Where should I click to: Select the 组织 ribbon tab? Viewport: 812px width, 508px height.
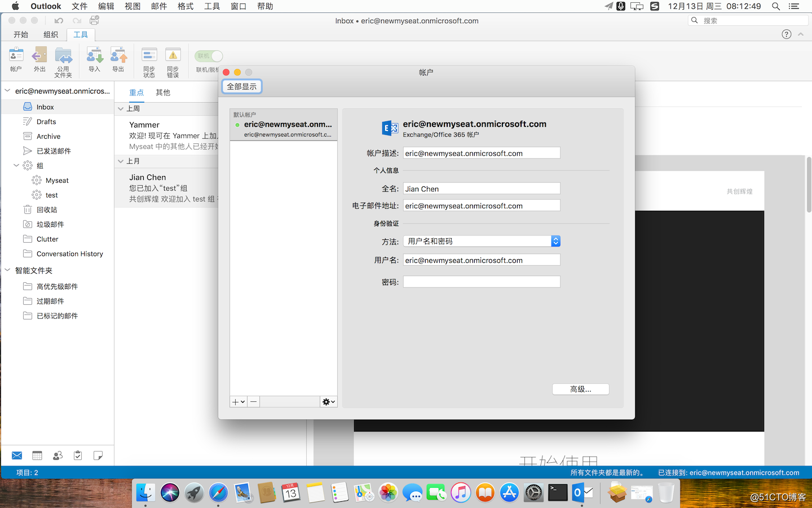coord(51,34)
